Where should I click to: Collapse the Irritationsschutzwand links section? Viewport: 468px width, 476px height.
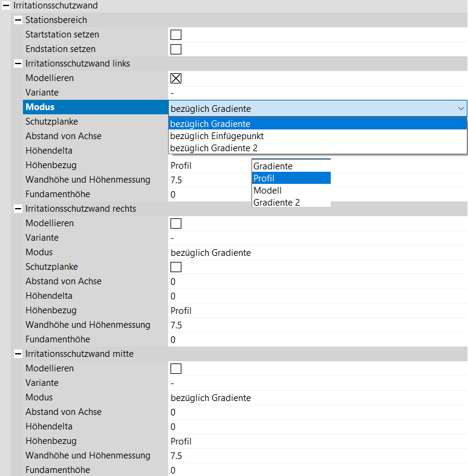click(18, 64)
